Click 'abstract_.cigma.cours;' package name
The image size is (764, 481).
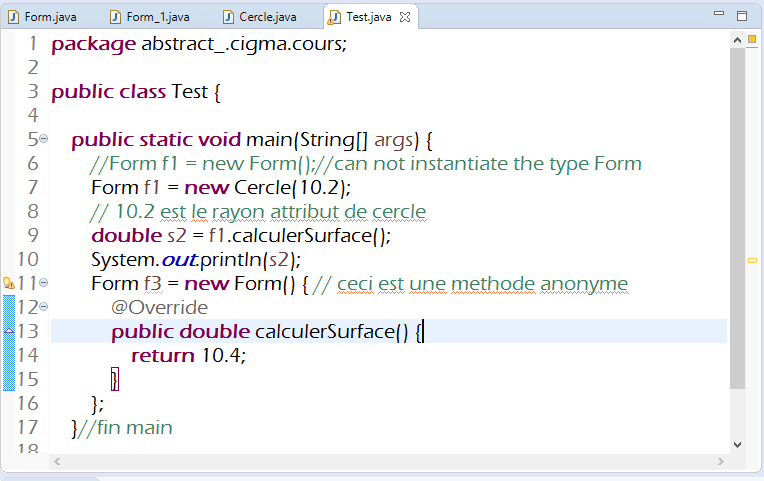pos(244,45)
